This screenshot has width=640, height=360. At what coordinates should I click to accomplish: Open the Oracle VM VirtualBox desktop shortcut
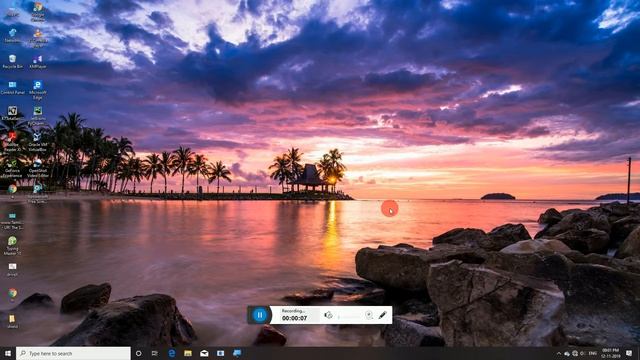[38, 142]
